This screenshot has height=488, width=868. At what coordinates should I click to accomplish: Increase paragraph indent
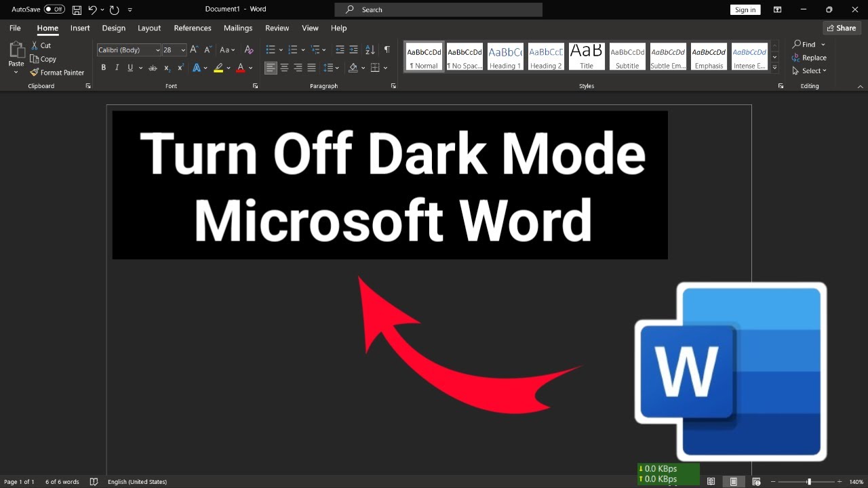[x=353, y=49]
